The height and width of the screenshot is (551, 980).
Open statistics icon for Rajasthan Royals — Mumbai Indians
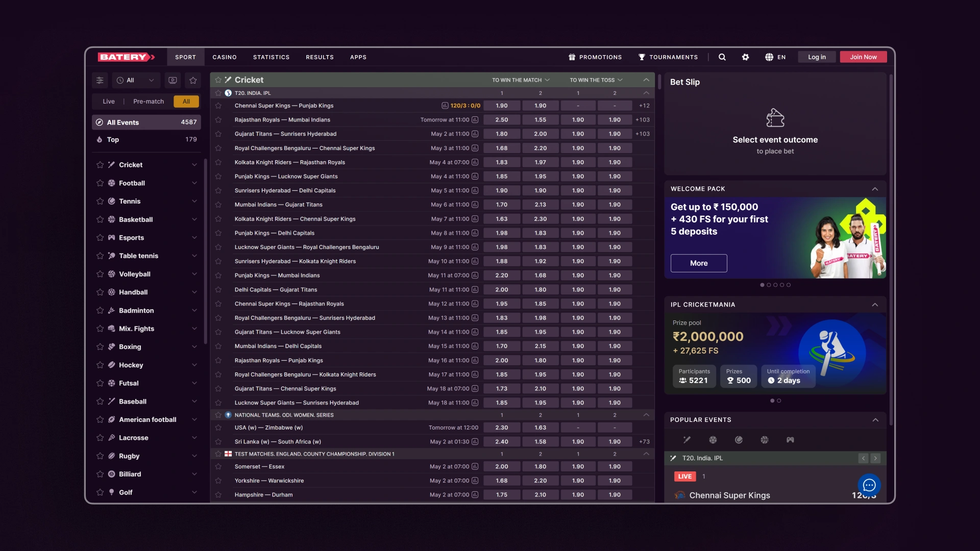point(475,120)
